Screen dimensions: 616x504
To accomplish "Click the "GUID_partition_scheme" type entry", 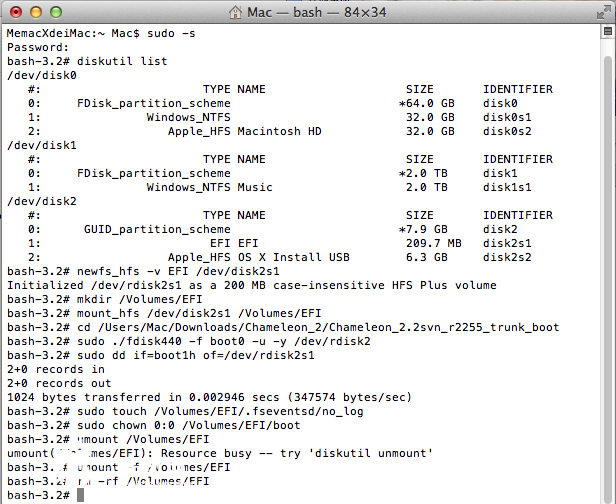I will coord(157,229).
